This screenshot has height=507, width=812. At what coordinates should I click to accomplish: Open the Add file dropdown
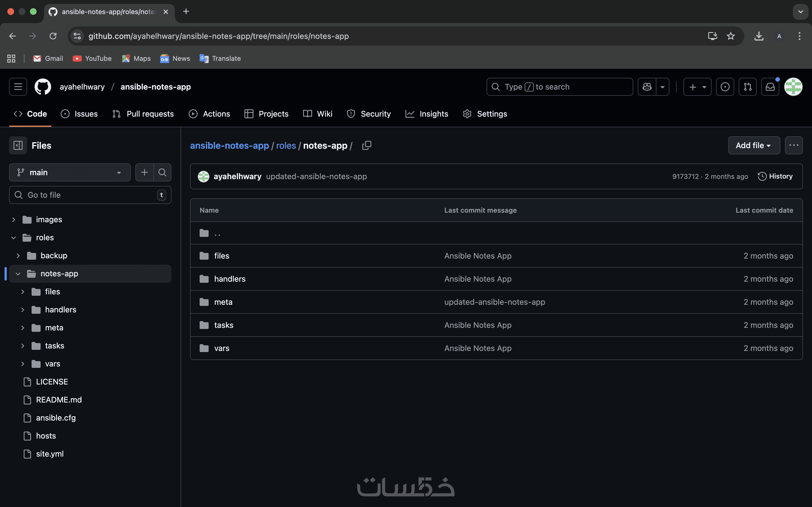click(x=754, y=145)
